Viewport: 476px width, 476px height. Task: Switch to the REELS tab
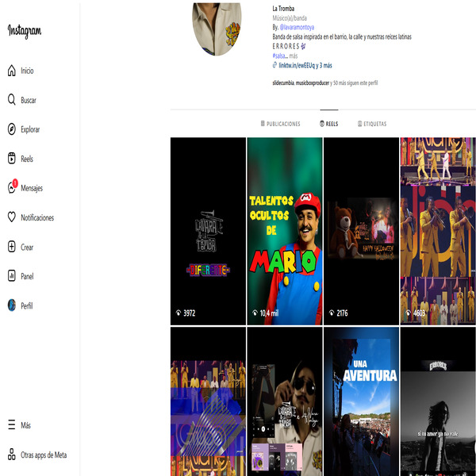[329, 124]
